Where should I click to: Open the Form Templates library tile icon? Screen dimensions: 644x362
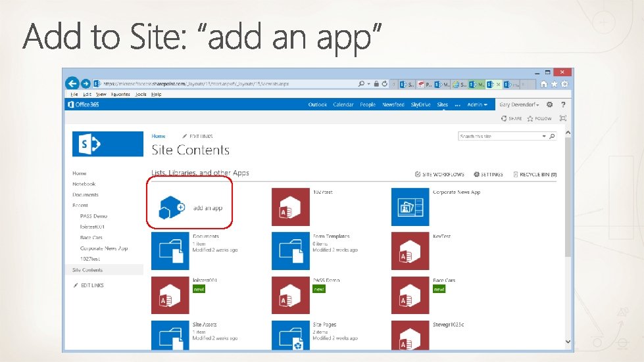tap(290, 251)
